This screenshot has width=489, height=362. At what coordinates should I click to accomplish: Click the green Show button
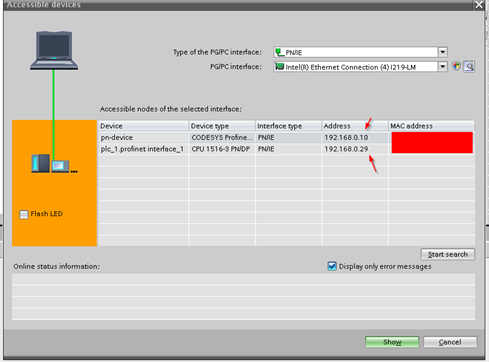pos(392,342)
